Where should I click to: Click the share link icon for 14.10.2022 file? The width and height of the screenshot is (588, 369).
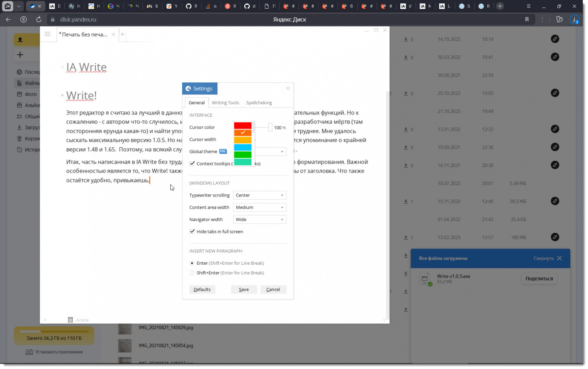coord(555,39)
